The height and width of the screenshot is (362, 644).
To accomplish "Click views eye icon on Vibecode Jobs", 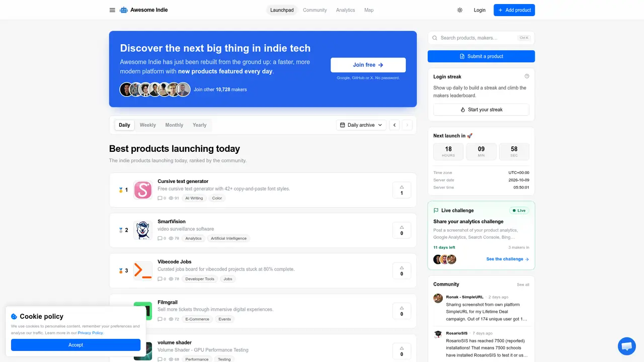I will coord(171,279).
